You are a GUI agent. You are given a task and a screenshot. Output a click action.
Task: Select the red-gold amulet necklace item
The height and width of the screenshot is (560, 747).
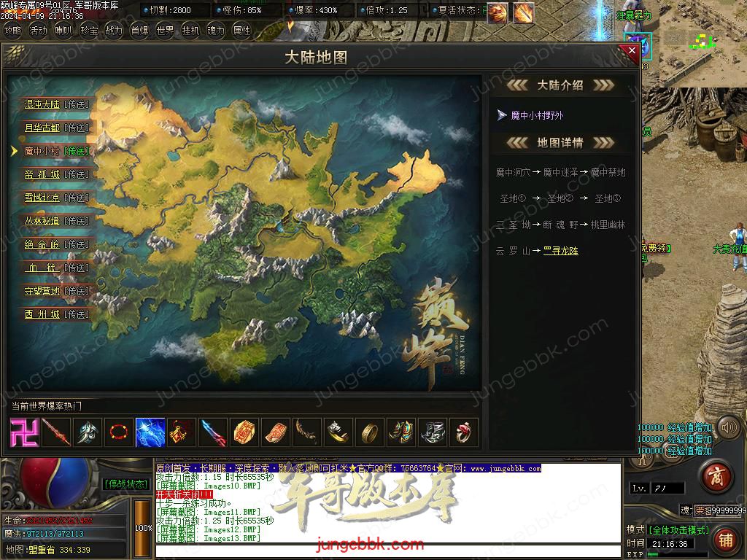[182, 432]
